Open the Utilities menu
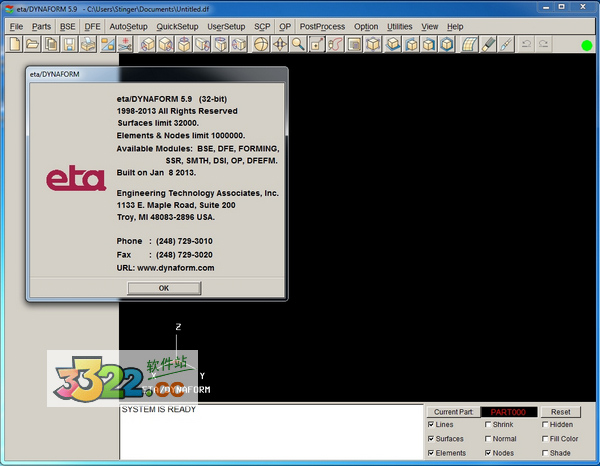The image size is (600, 466). pos(399,27)
